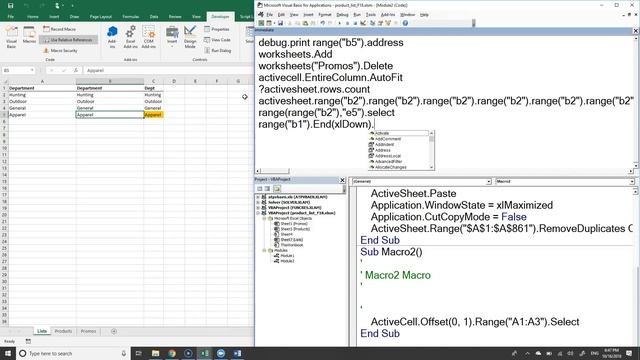Viewport: 640px width, 360px height.
Task: Click the VBA Save toolbar icon
Action: pos(280,23)
